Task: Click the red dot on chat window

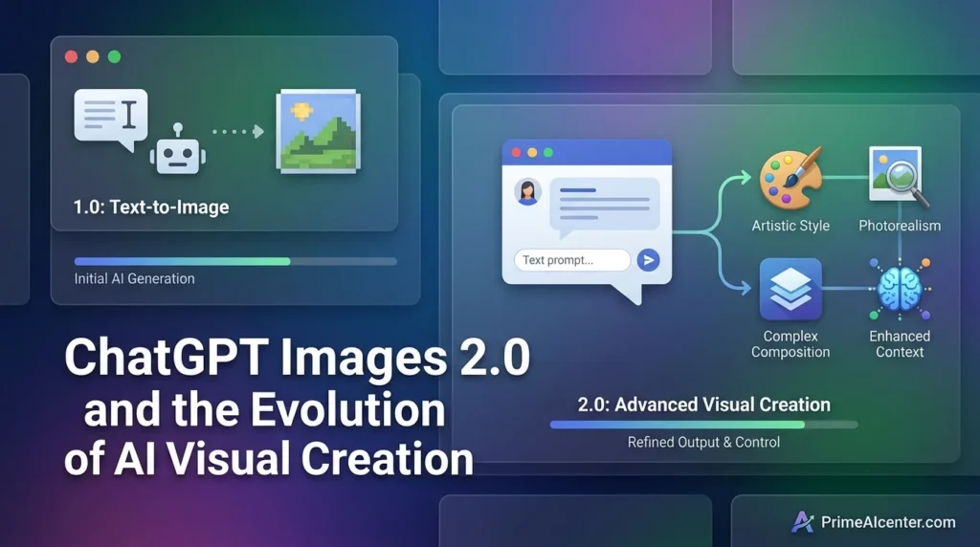Action: coord(516,152)
